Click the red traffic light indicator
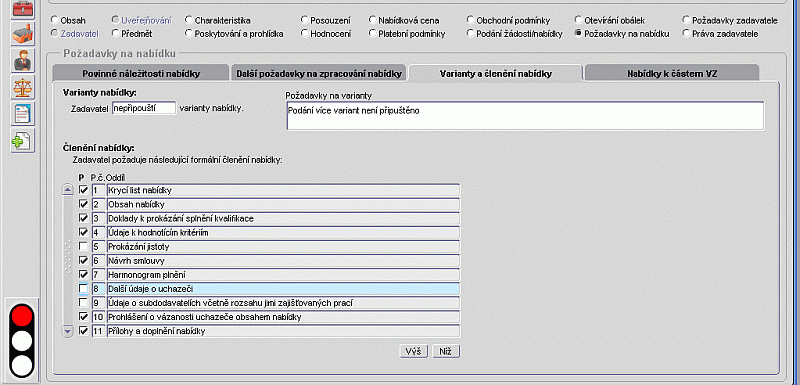The width and height of the screenshot is (800, 385). coord(22,315)
